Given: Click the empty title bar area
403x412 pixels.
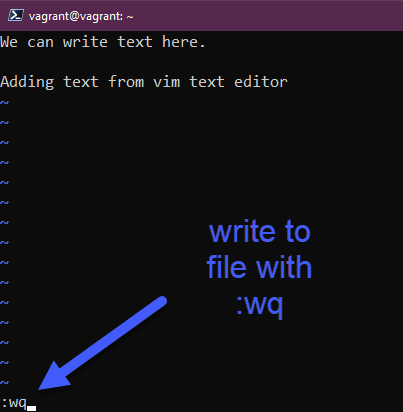Looking at the screenshot, I should tap(267, 16).
